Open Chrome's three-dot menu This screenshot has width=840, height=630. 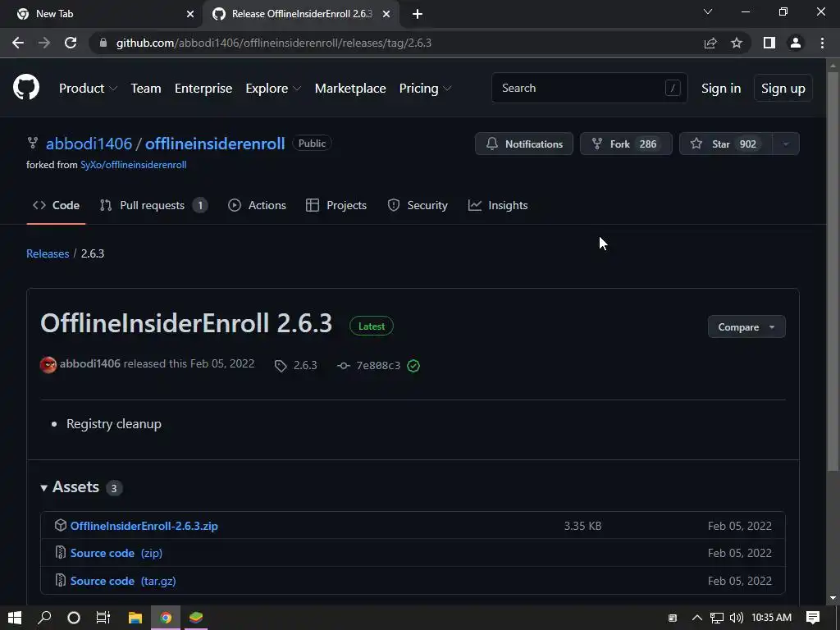click(x=822, y=43)
